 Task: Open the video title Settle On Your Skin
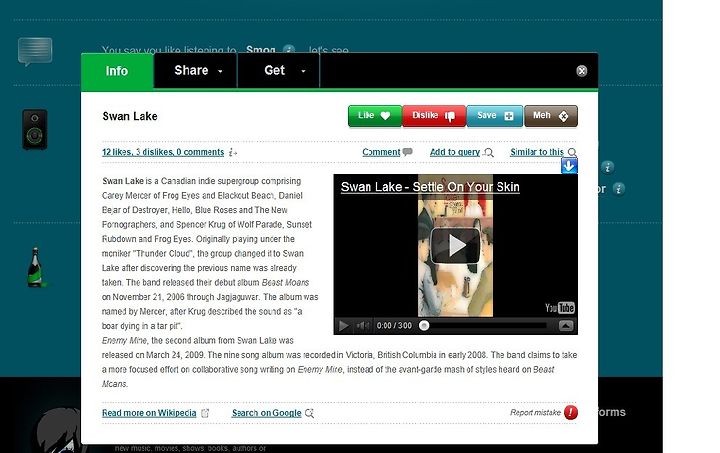[x=430, y=187]
